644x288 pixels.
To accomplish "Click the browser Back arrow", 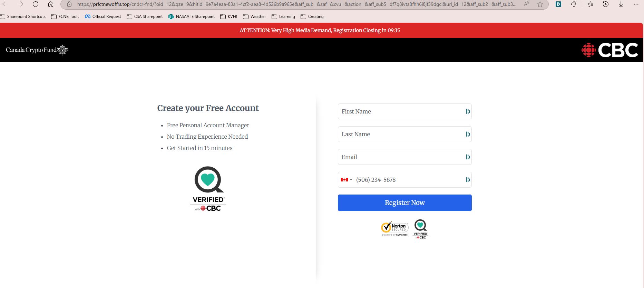I will [5, 4].
